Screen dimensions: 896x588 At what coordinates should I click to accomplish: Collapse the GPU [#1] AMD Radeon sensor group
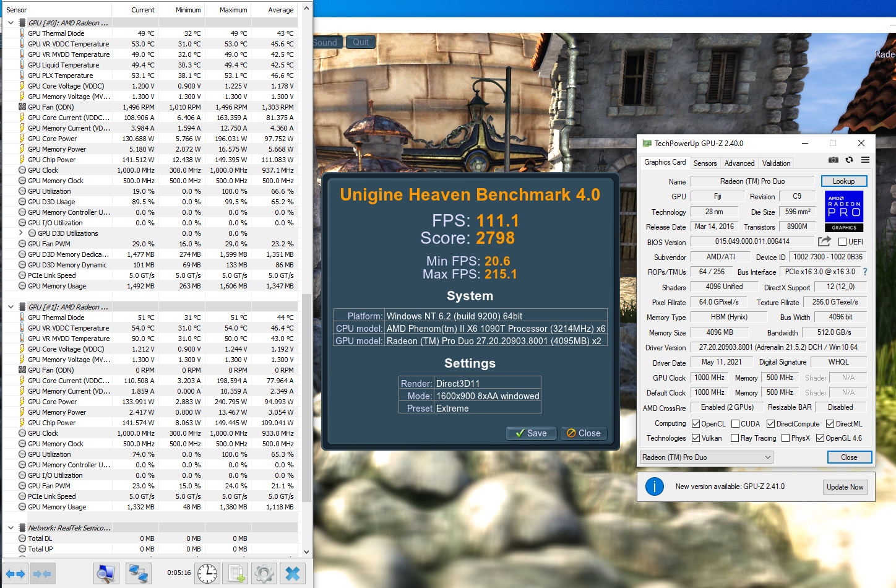pos(11,307)
